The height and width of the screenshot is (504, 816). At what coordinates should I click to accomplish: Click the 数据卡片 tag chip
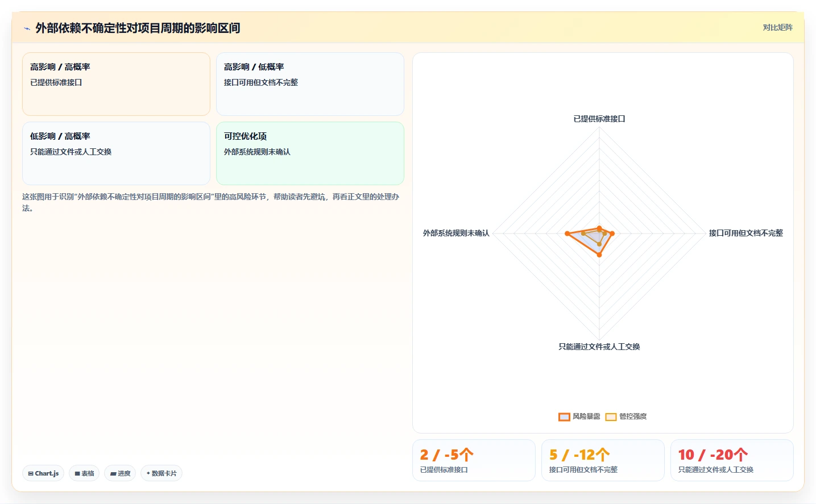[161, 473]
